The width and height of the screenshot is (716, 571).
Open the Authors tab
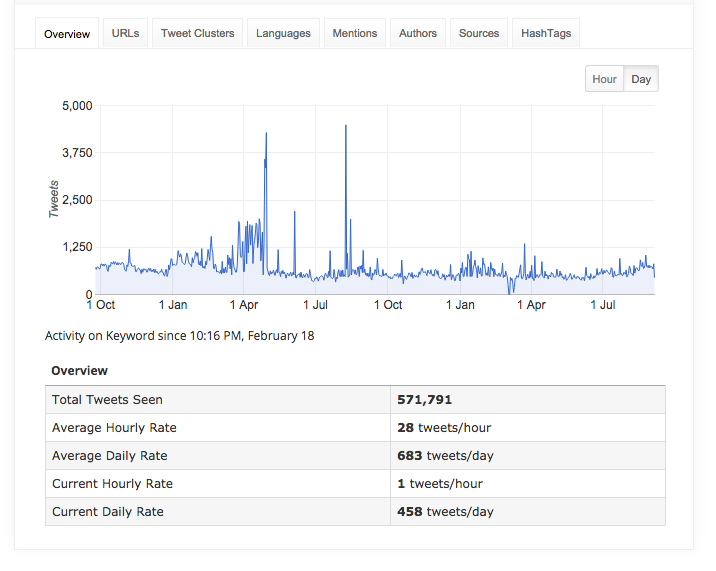point(418,33)
